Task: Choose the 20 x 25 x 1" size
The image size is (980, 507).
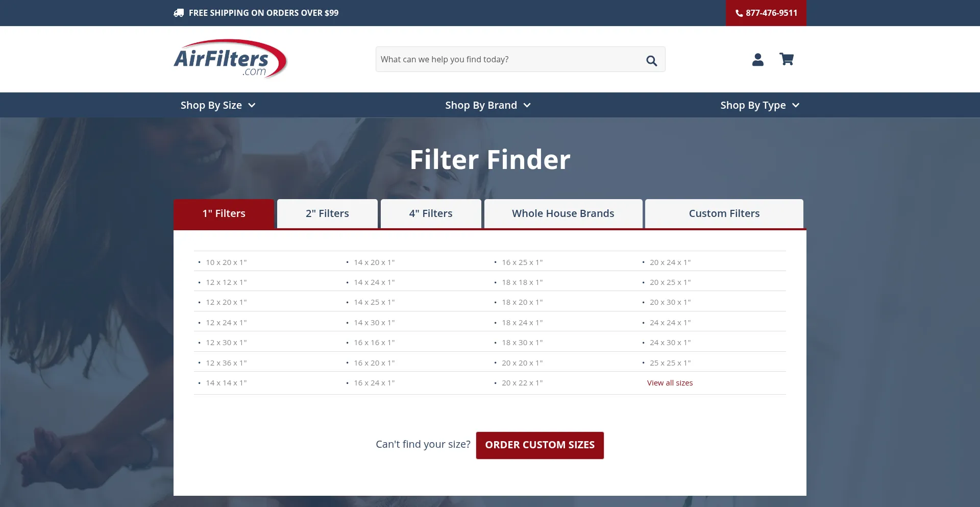Action: click(670, 282)
